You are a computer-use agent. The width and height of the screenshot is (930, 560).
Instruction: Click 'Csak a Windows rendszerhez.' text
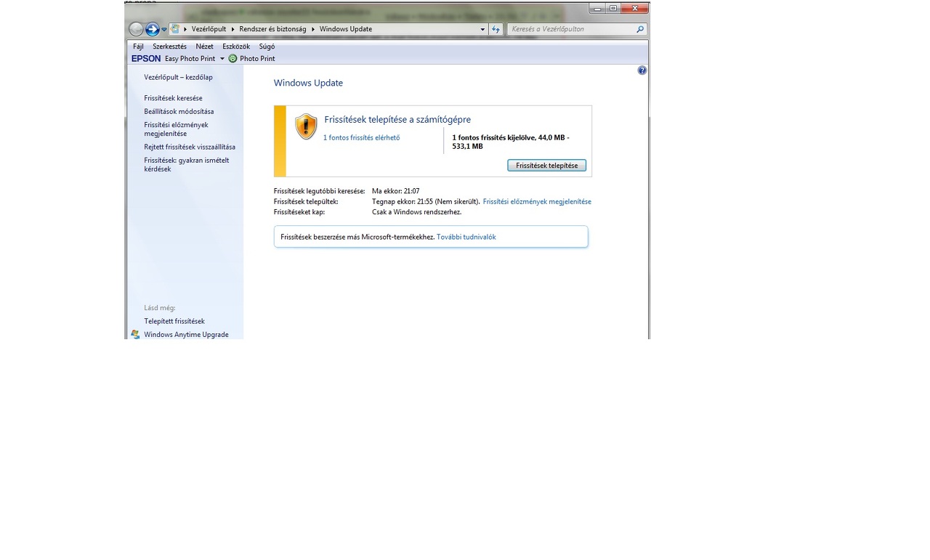click(x=416, y=212)
